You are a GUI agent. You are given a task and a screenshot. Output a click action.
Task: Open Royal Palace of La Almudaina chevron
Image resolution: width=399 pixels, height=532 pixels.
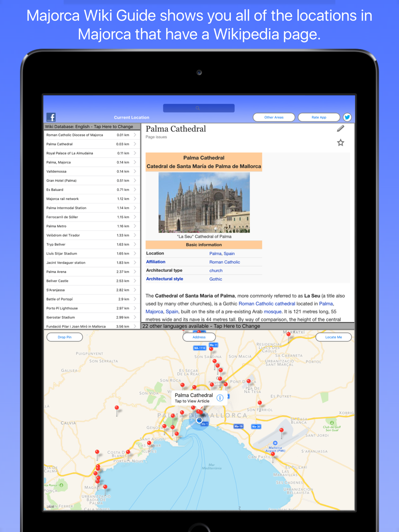pyautogui.click(x=135, y=153)
